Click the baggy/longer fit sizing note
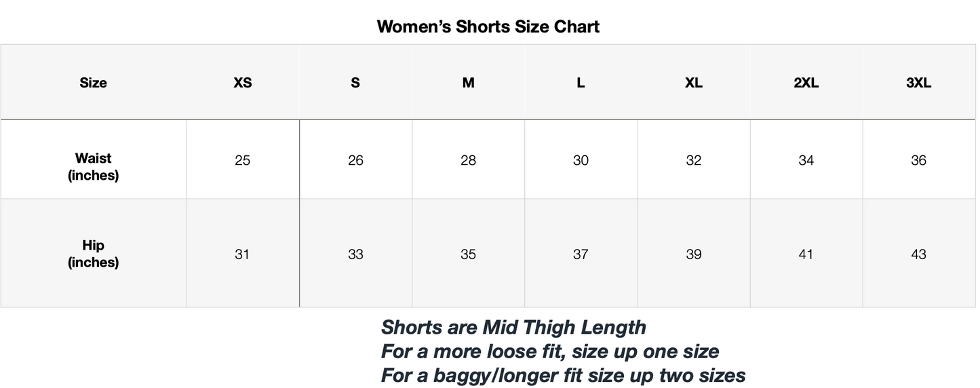 tap(563, 375)
